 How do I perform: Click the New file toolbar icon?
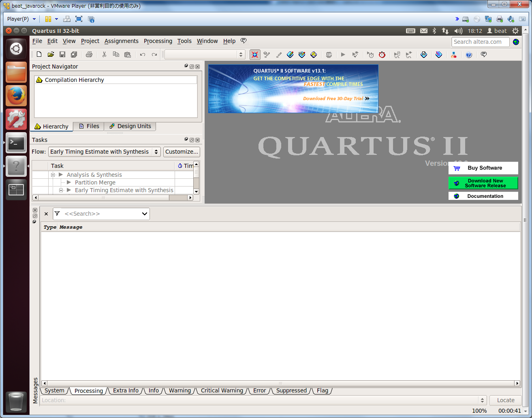[x=39, y=54]
